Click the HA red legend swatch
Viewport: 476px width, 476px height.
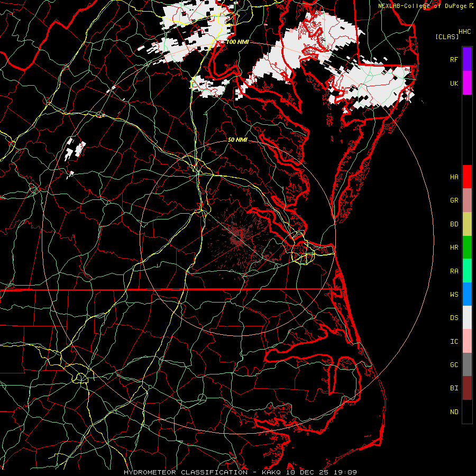coord(467,177)
